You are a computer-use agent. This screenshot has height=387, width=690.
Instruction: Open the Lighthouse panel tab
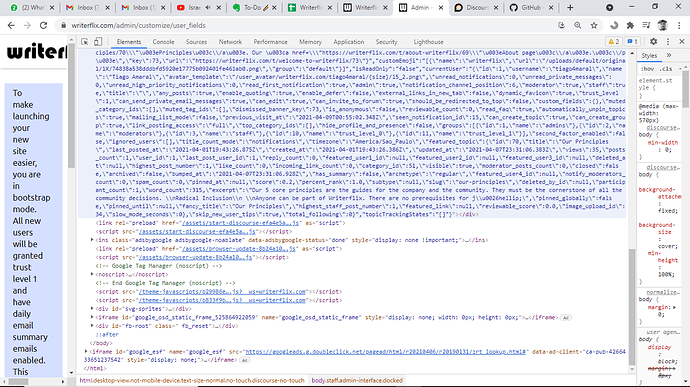point(428,42)
